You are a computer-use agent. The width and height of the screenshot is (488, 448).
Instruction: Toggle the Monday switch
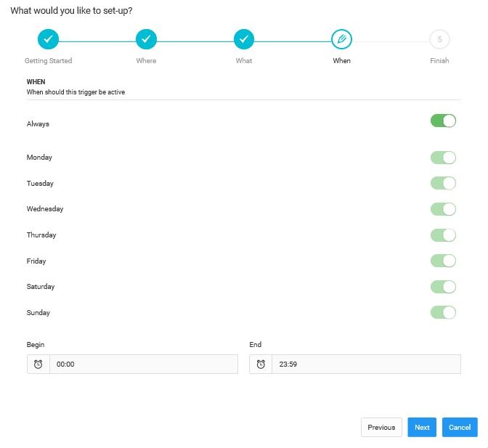click(443, 158)
